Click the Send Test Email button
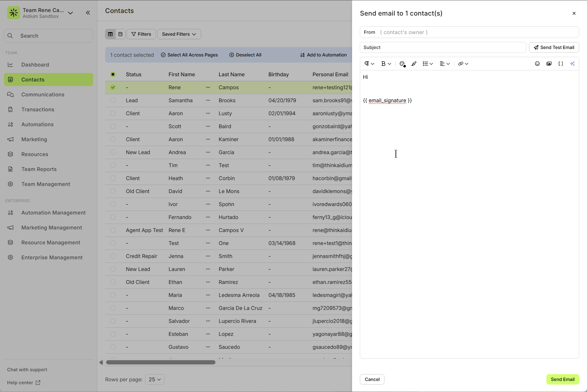The height and width of the screenshot is (392, 587). (x=554, y=47)
